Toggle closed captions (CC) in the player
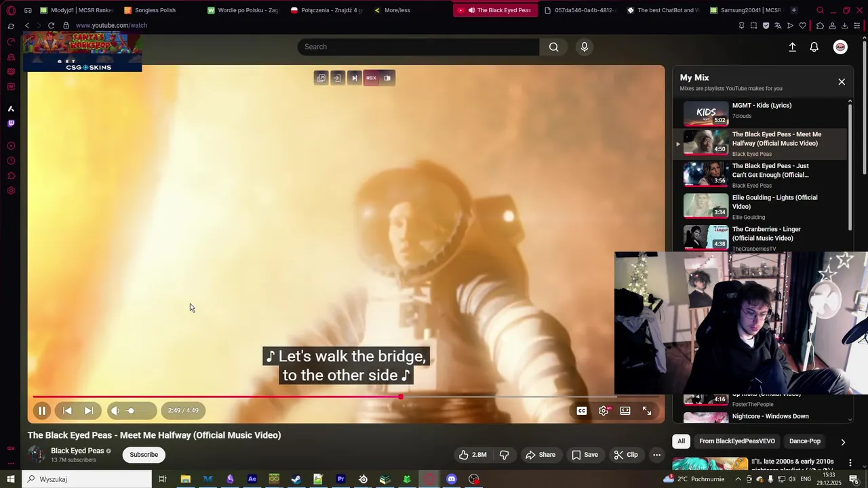This screenshot has height=488, width=868. [582, 411]
